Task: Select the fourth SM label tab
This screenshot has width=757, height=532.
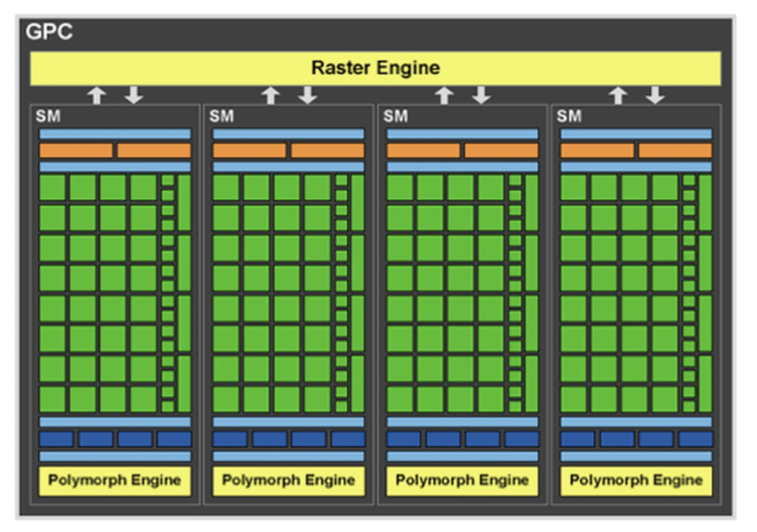Action: coord(569,116)
